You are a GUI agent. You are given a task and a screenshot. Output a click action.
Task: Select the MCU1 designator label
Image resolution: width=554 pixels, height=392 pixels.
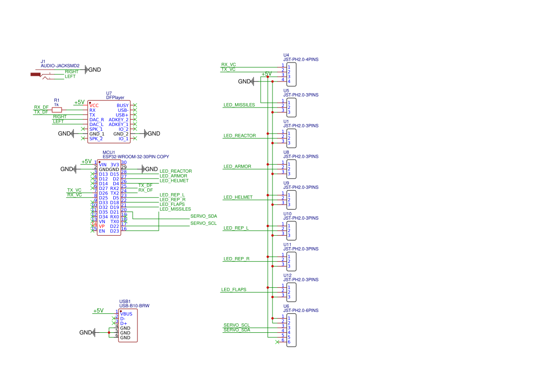[109, 153]
